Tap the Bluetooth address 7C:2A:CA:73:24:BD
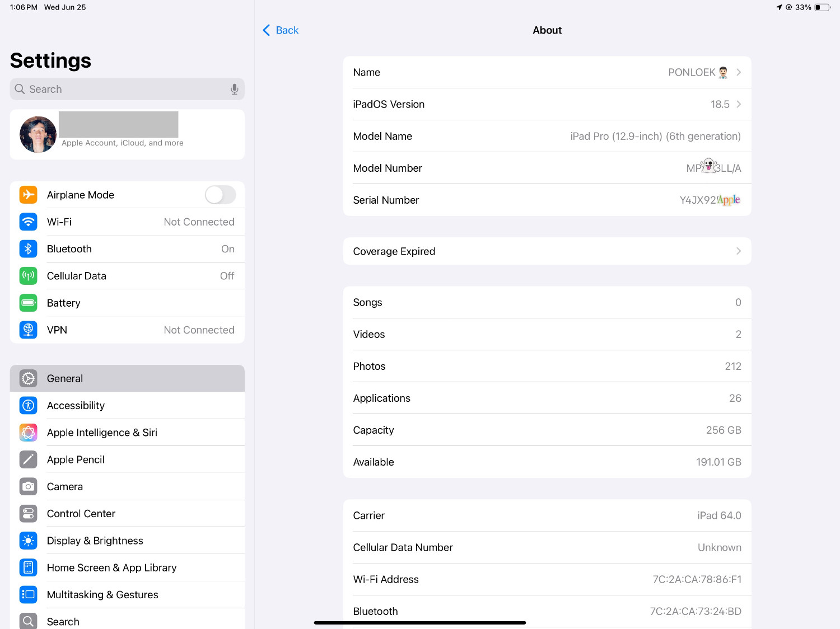The width and height of the screenshot is (840, 629). pyautogui.click(x=696, y=611)
